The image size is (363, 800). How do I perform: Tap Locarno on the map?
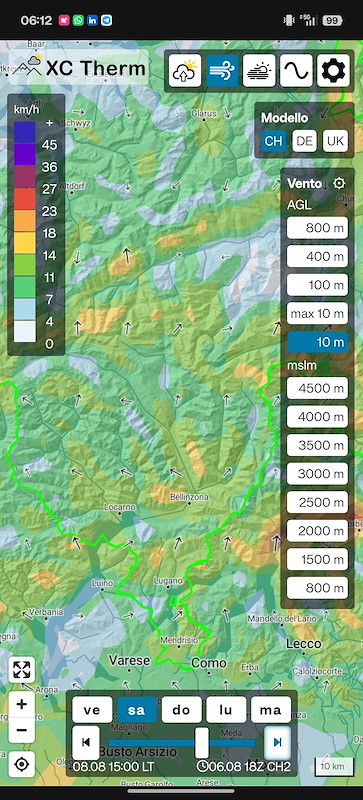pyautogui.click(x=119, y=507)
